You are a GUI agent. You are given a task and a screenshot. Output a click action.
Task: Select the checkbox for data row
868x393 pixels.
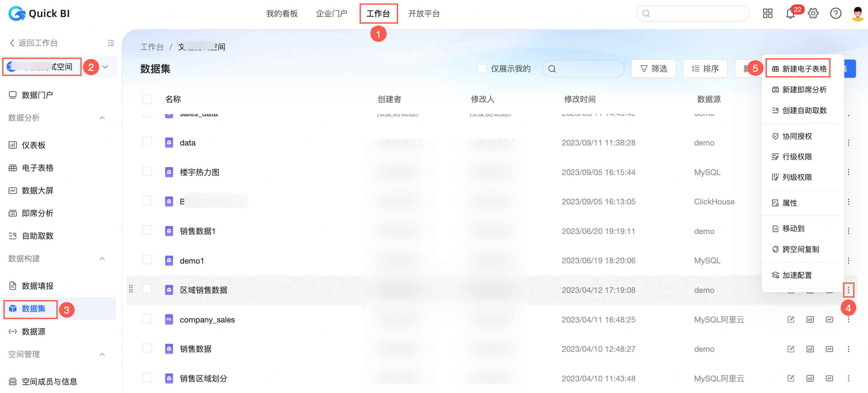coord(147,142)
